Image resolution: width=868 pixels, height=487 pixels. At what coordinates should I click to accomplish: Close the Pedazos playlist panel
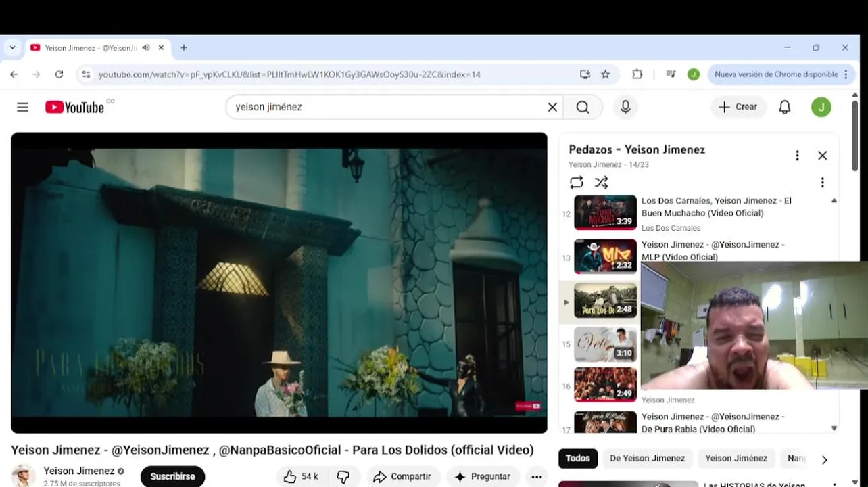click(822, 156)
